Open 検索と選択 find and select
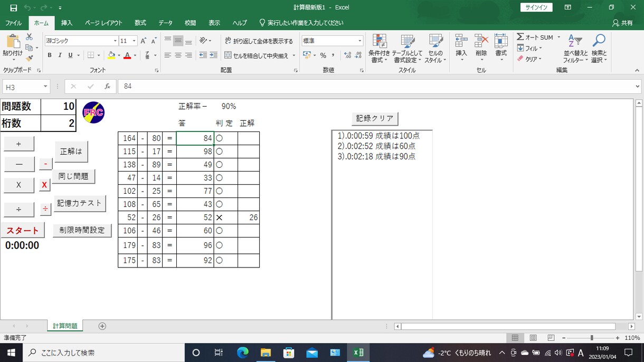644x362 pixels. coord(599,49)
